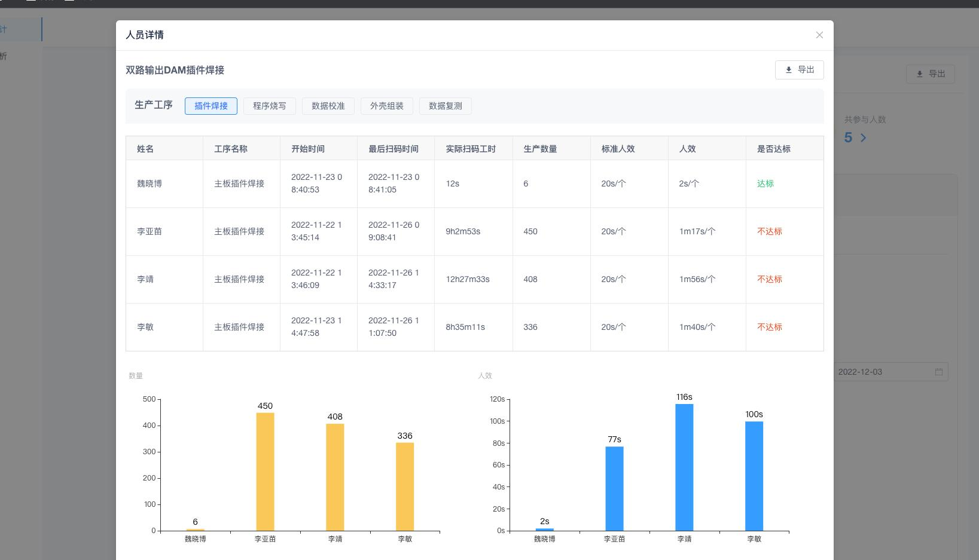Click the 双路输出DAM插件焊接 title
The height and width of the screenshot is (560, 979).
click(x=175, y=70)
